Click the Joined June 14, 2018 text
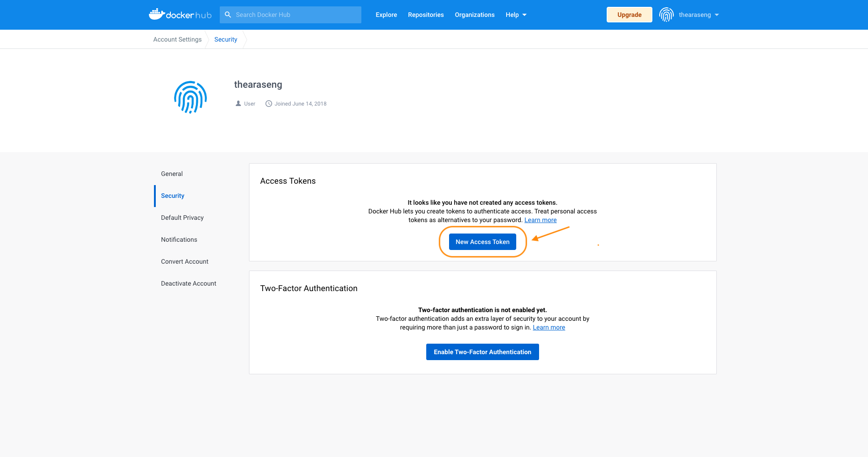 (x=301, y=104)
